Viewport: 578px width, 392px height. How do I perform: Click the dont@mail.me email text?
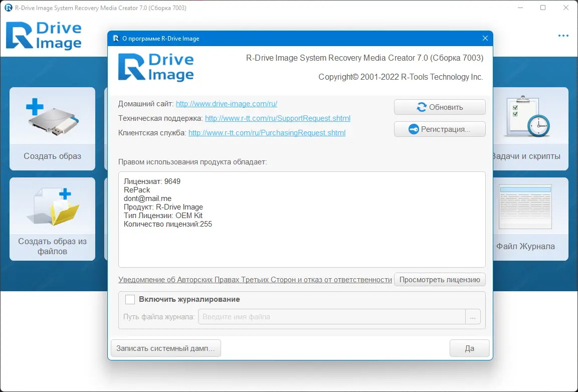147,199
